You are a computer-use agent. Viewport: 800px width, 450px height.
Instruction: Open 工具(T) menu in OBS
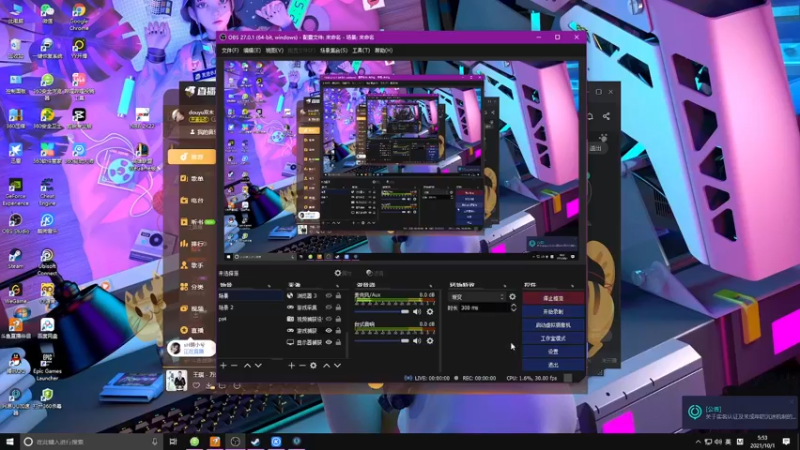[361, 51]
